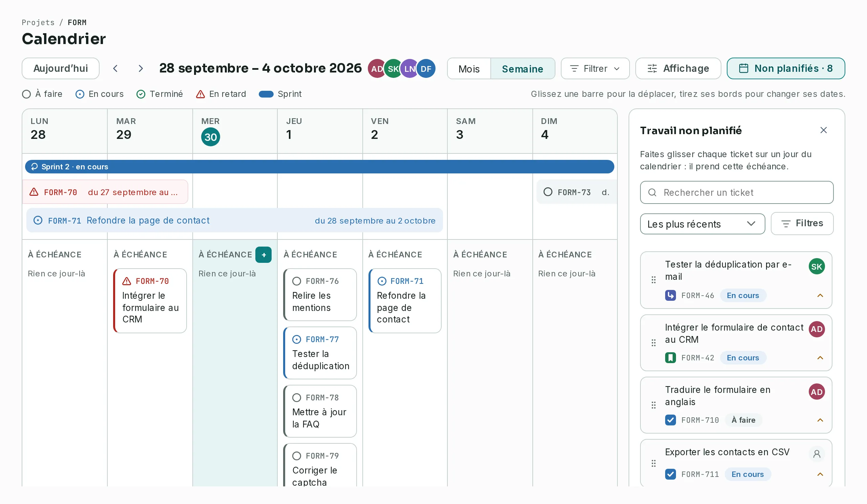Click the status circle on FORM-73 bar

tap(548, 192)
